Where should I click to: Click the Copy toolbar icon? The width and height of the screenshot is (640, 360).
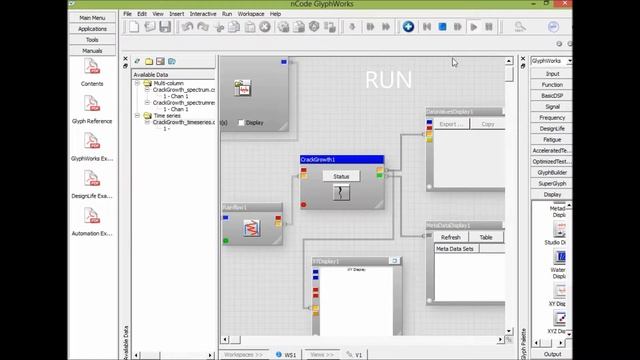234,27
